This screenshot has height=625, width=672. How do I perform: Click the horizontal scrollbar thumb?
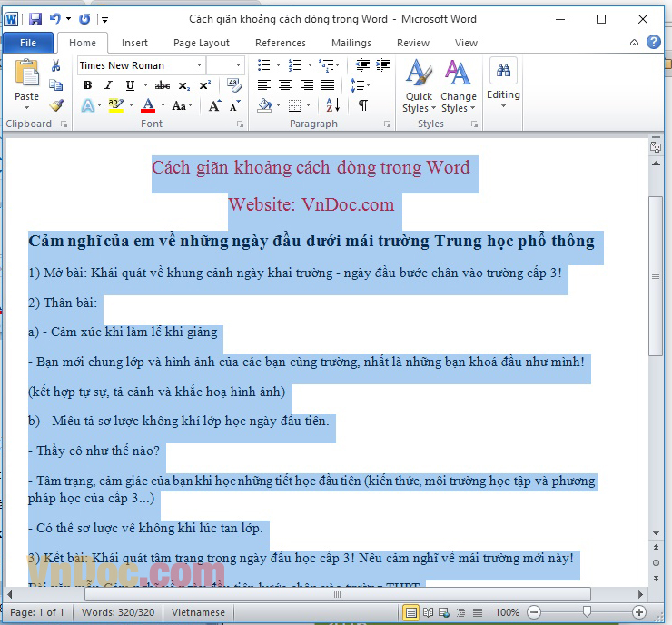(337, 594)
